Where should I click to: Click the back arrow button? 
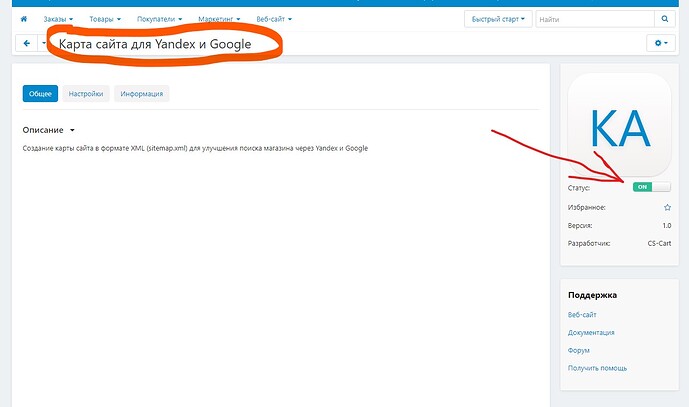tap(27, 43)
